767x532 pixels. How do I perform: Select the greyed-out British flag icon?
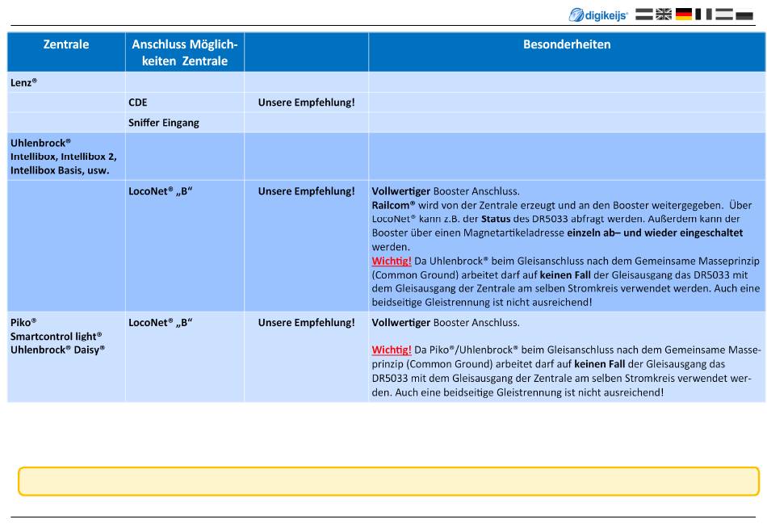(x=664, y=15)
